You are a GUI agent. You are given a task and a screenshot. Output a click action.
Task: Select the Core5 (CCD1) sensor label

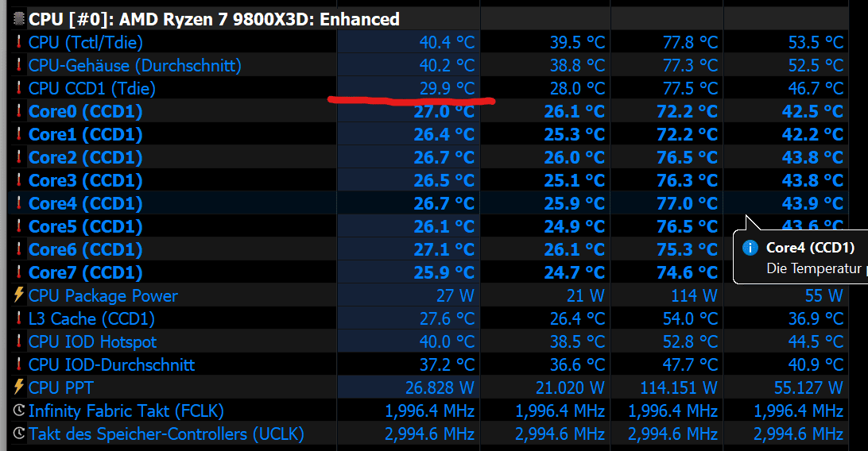86,226
